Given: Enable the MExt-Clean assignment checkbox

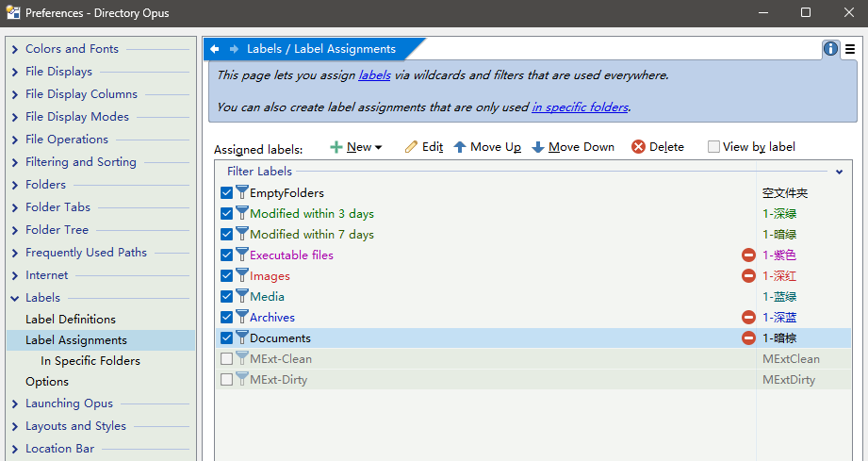Looking at the screenshot, I should [x=226, y=358].
